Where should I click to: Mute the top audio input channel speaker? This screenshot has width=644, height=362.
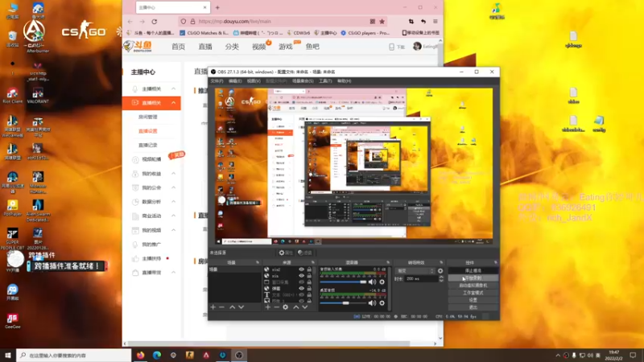tap(372, 282)
